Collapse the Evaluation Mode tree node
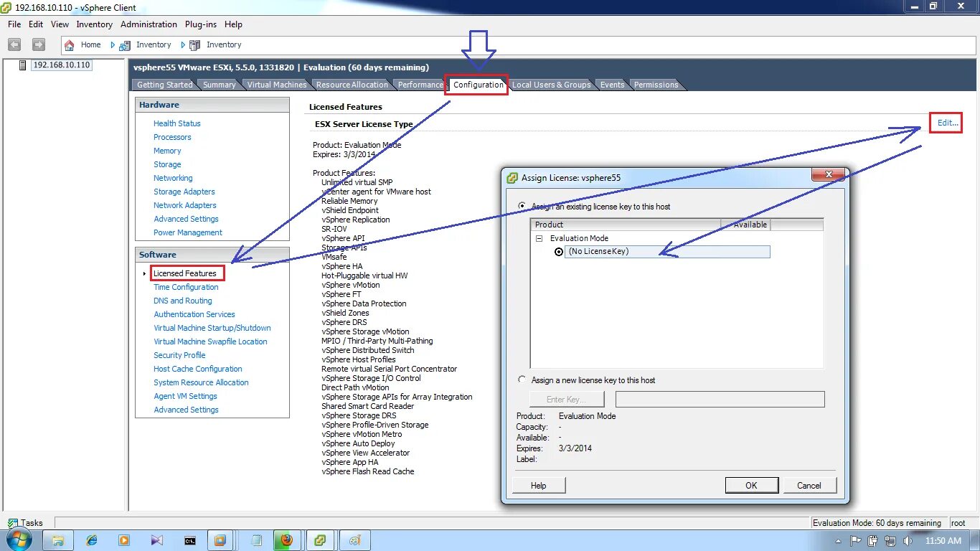The height and width of the screenshot is (551, 980). coord(540,238)
